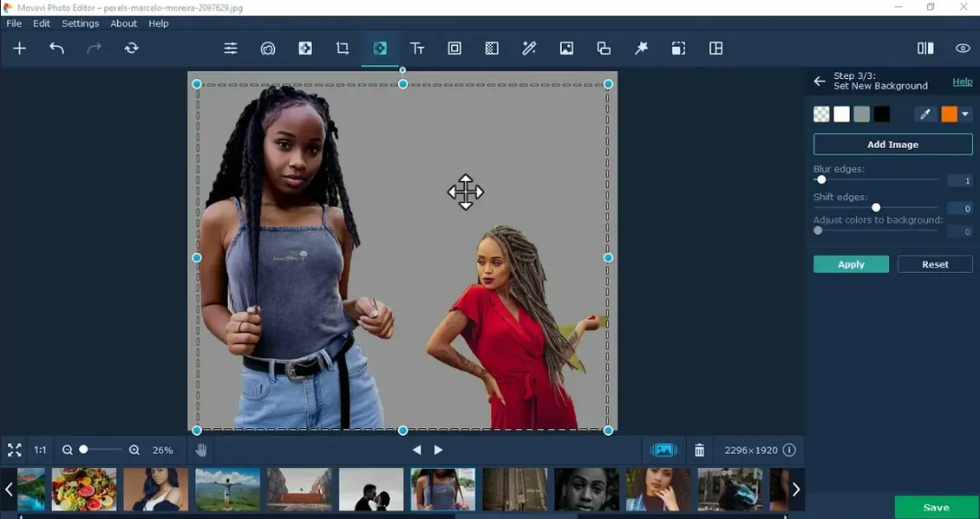This screenshot has width=980, height=519.
Task: Click the Undo arrow
Action: [x=57, y=49]
